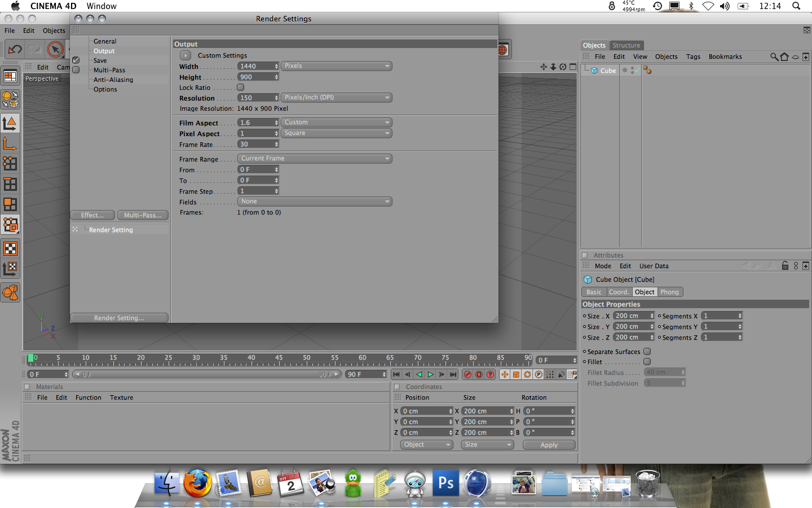Click the lock icon in Attributes panel
The width and height of the screenshot is (812, 508).
pos(785,266)
